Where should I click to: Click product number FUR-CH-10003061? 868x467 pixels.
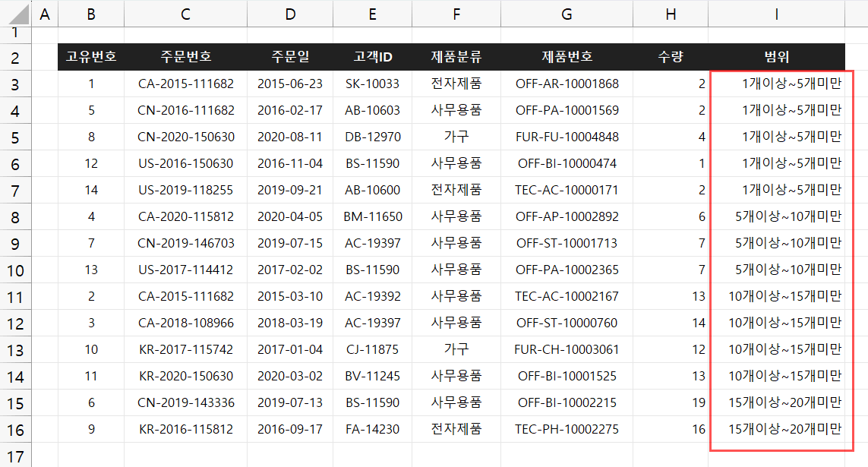pos(567,350)
